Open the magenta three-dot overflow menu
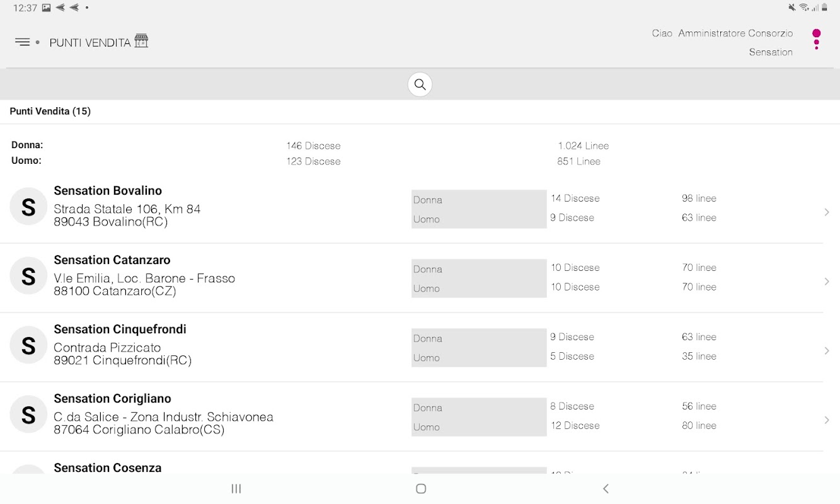The width and height of the screenshot is (840, 504). (x=816, y=39)
